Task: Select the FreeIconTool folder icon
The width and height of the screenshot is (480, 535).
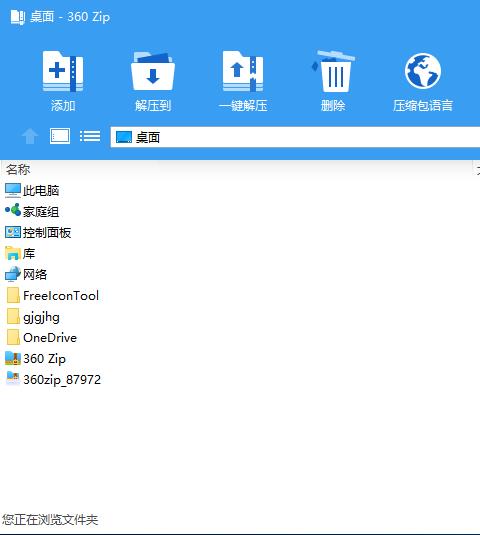Action: pyautogui.click(x=13, y=295)
